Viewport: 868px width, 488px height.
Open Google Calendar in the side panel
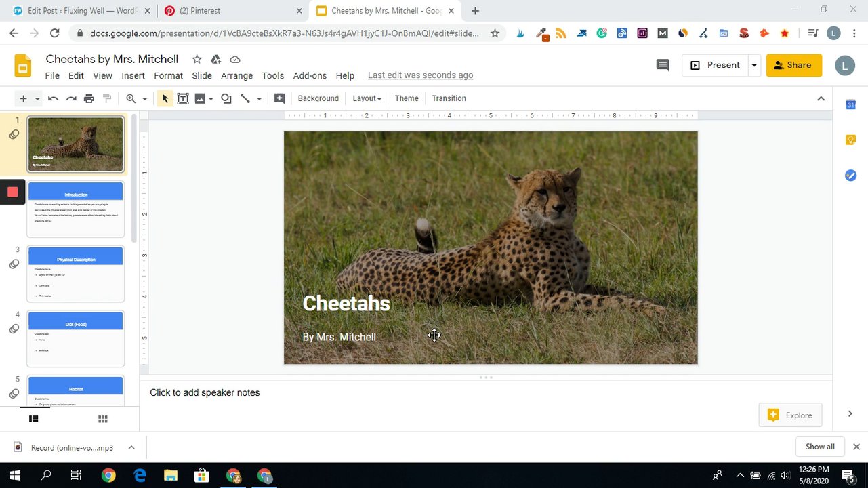click(x=850, y=104)
